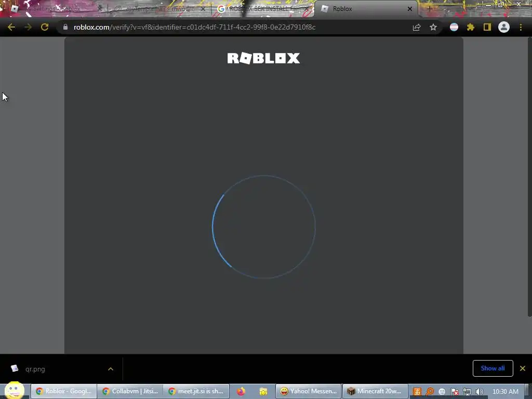This screenshot has height=399, width=532.
Task: Close the myTemp email tab
Action: pyautogui.click(x=203, y=9)
